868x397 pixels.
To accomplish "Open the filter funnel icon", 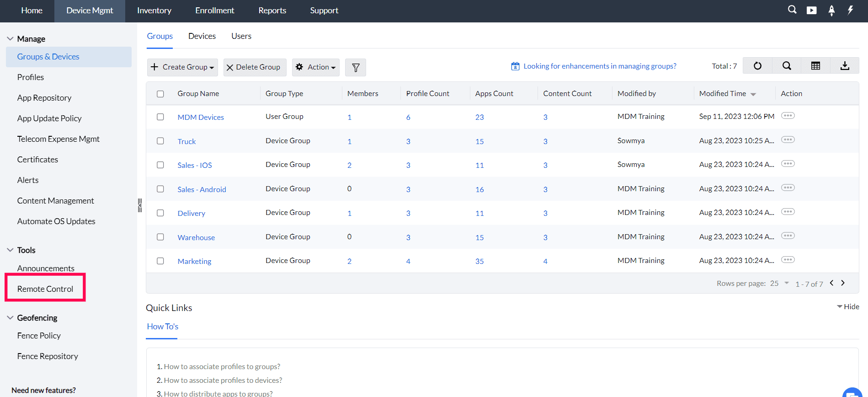I will [x=356, y=68].
